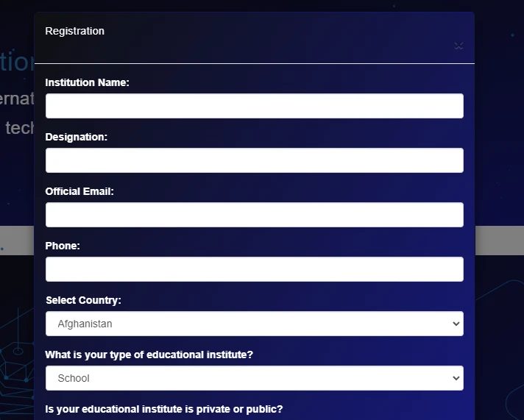Click the chevron arrow on the country selector
This screenshot has width=524, height=420.
click(x=456, y=324)
